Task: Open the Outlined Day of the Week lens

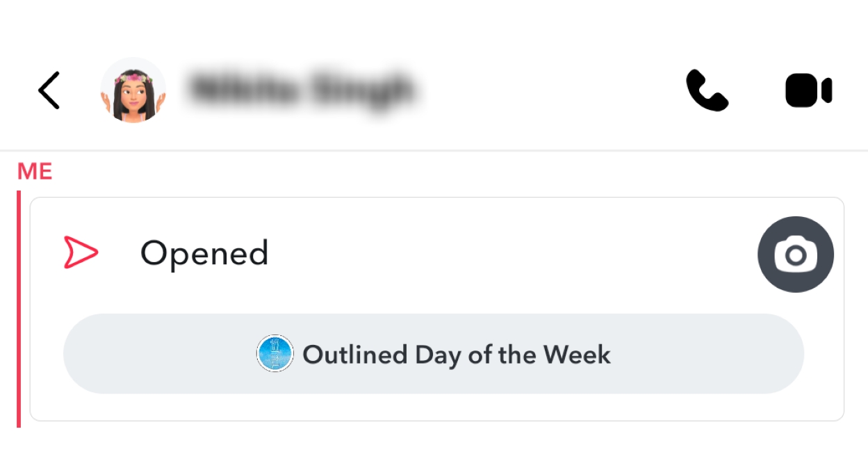Action: [433, 354]
